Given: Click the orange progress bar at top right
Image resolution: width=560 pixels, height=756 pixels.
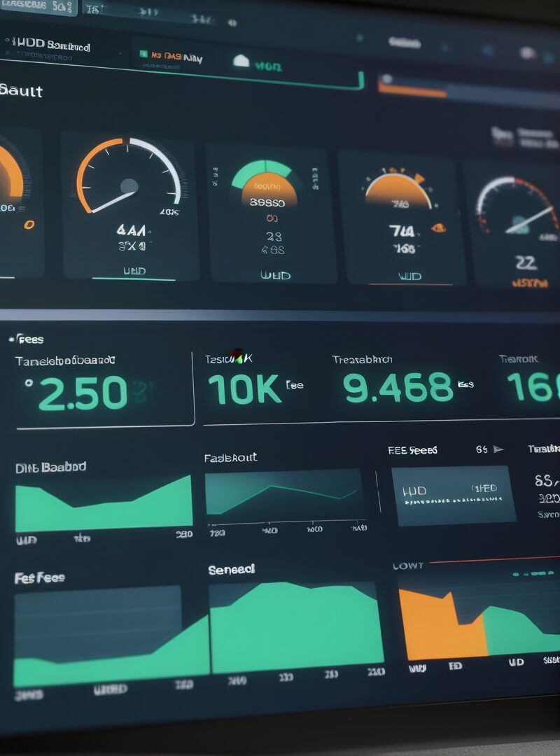Looking at the screenshot, I should point(412,90).
